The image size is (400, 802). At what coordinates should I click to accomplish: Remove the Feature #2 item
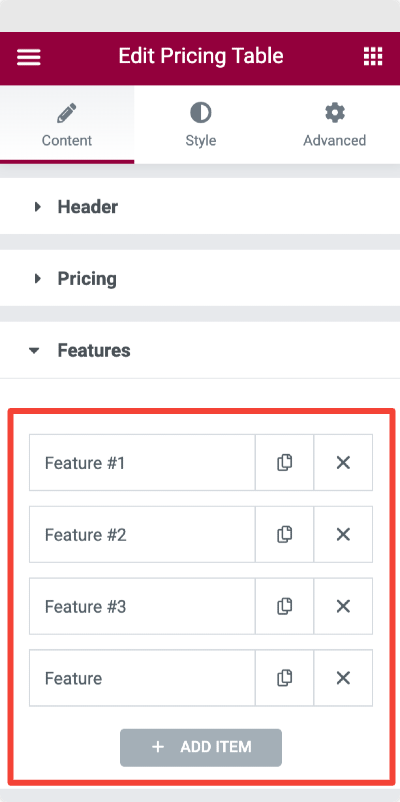coord(343,534)
